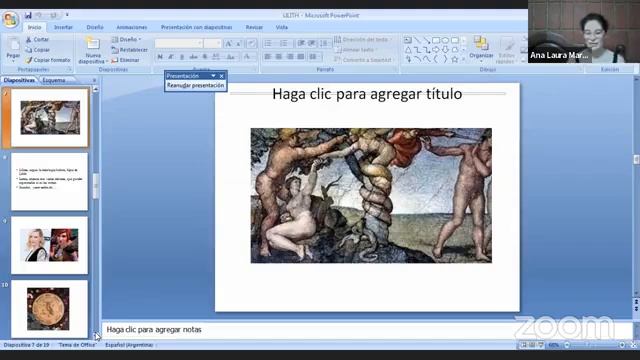Open the font size combo box

tap(212, 43)
